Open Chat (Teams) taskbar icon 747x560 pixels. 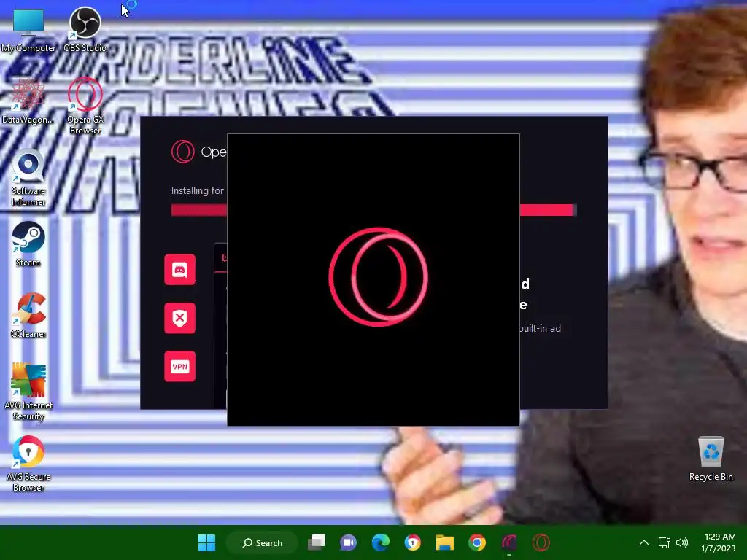coord(348,542)
